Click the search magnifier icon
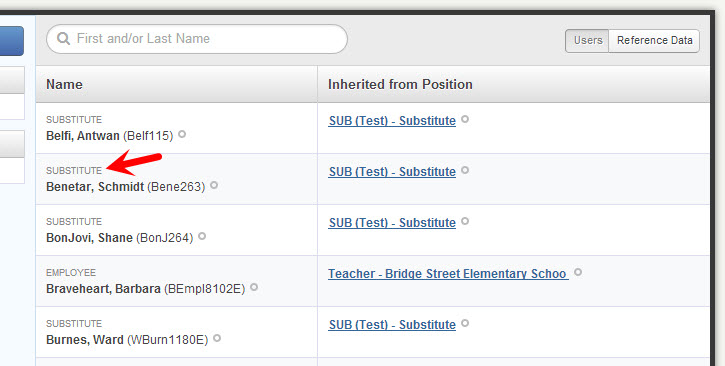This screenshot has height=366, width=725. pyautogui.click(x=63, y=38)
